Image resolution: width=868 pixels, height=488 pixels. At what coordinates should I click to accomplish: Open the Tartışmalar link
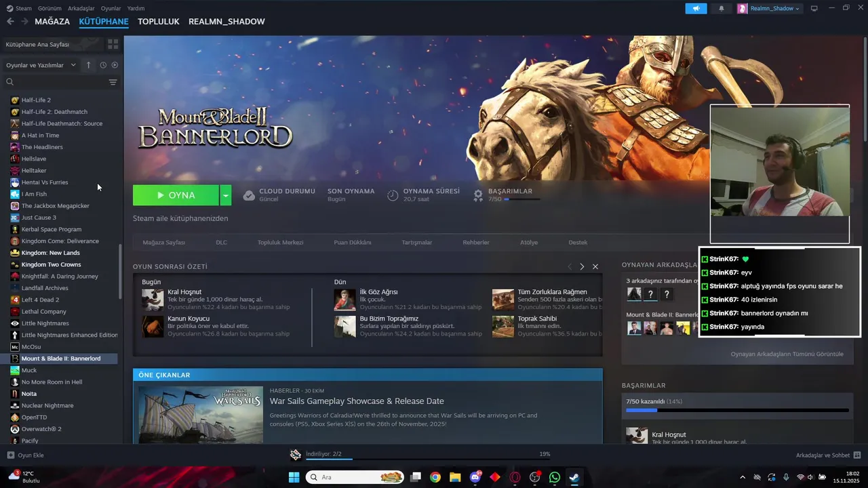[416, 243]
